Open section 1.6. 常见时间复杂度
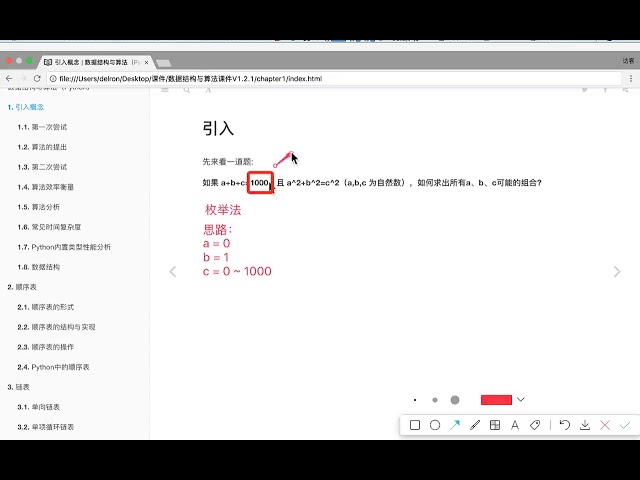This screenshot has width=640, height=480. pos(49,227)
